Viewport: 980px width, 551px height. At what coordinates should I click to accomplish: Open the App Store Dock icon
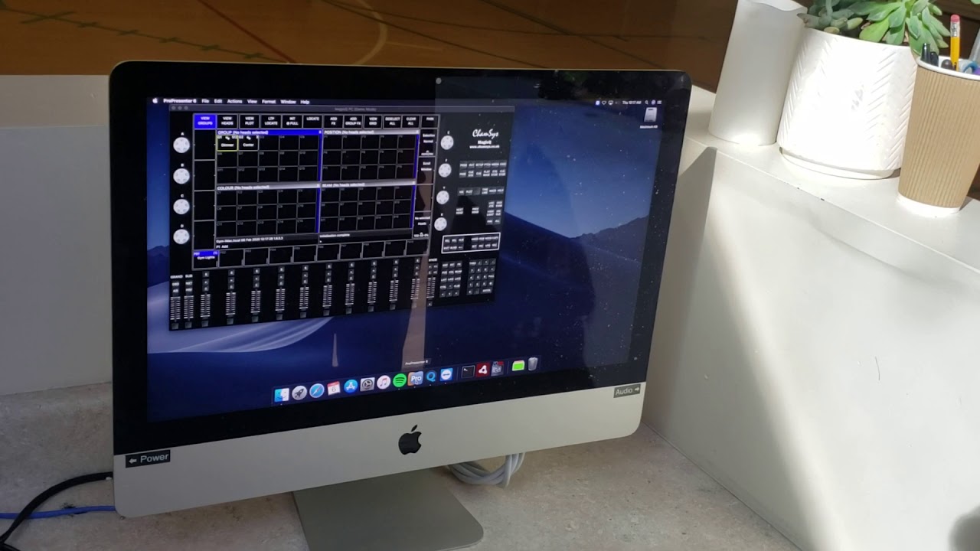(351, 386)
